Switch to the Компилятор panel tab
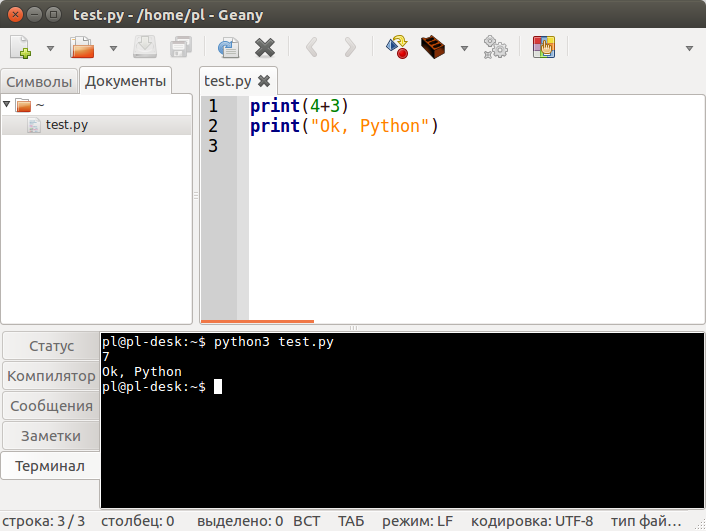 51,376
